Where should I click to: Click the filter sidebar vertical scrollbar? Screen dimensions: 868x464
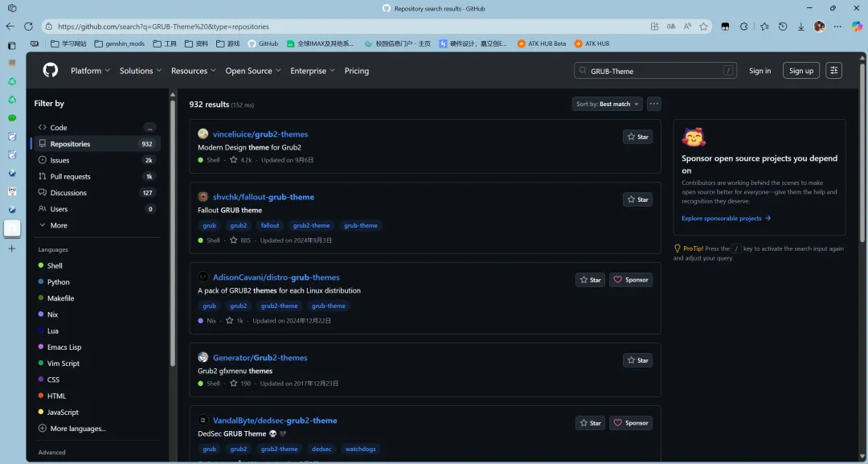tap(173, 232)
